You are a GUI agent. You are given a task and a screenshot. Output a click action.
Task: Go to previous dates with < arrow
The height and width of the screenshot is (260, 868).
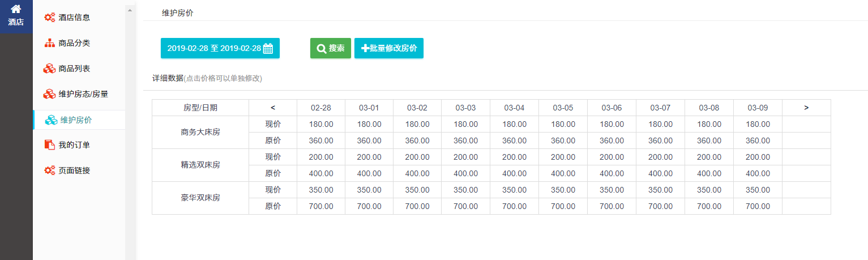[272, 108]
